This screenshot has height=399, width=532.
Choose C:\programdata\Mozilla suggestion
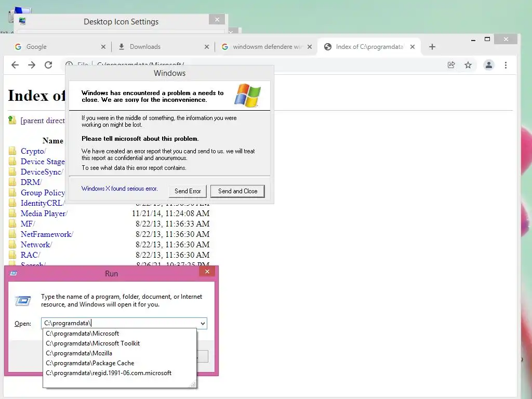pos(119,353)
